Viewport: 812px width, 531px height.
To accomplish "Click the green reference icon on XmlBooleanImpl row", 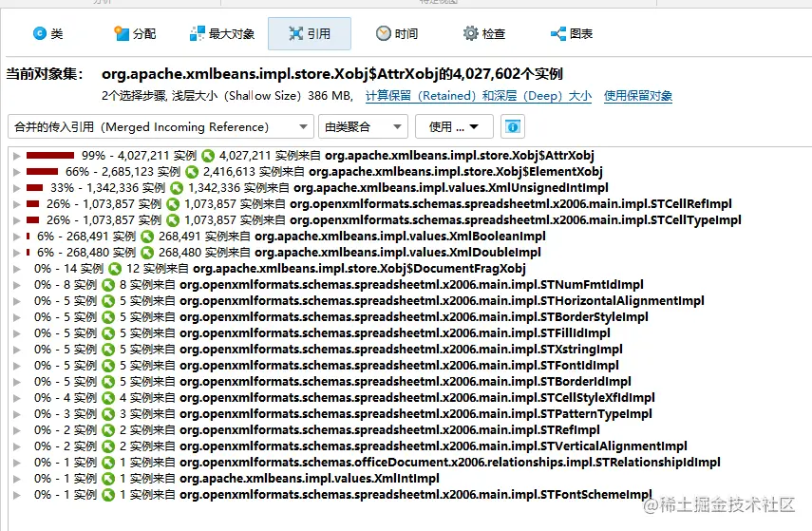I will [x=147, y=237].
